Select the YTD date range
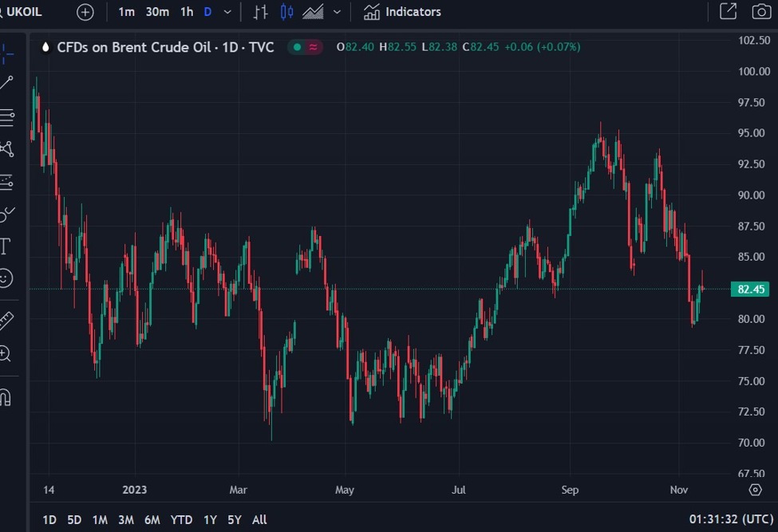 (x=181, y=519)
